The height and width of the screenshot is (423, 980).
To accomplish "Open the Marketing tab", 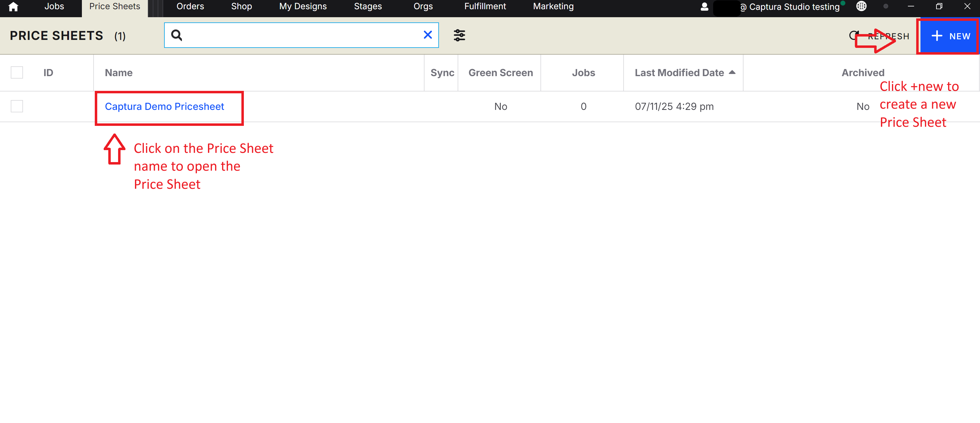I will pyautogui.click(x=553, y=6).
